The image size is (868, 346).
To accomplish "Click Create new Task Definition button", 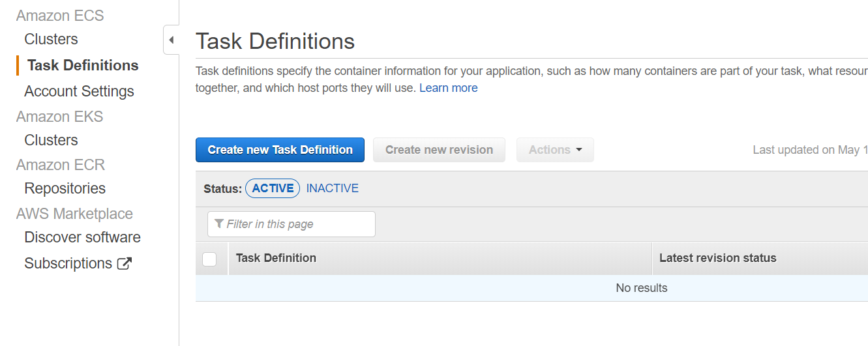I will point(280,150).
